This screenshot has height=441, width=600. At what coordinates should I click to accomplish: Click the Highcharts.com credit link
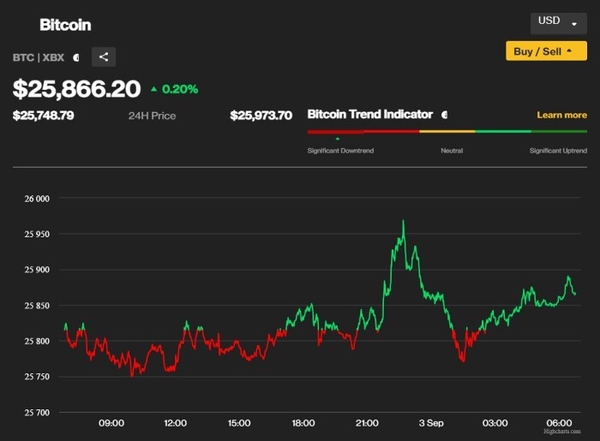(x=562, y=431)
